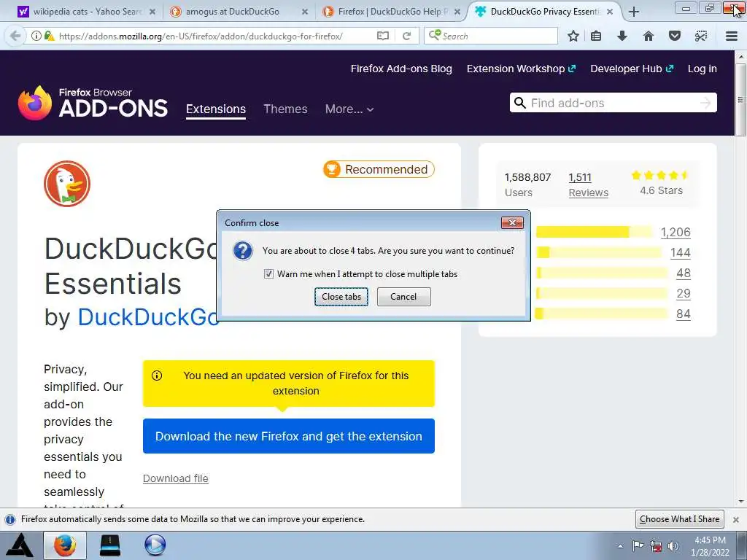The height and width of the screenshot is (560, 747).
Task: Open the DuckDuckGo author link
Action: pos(148,317)
